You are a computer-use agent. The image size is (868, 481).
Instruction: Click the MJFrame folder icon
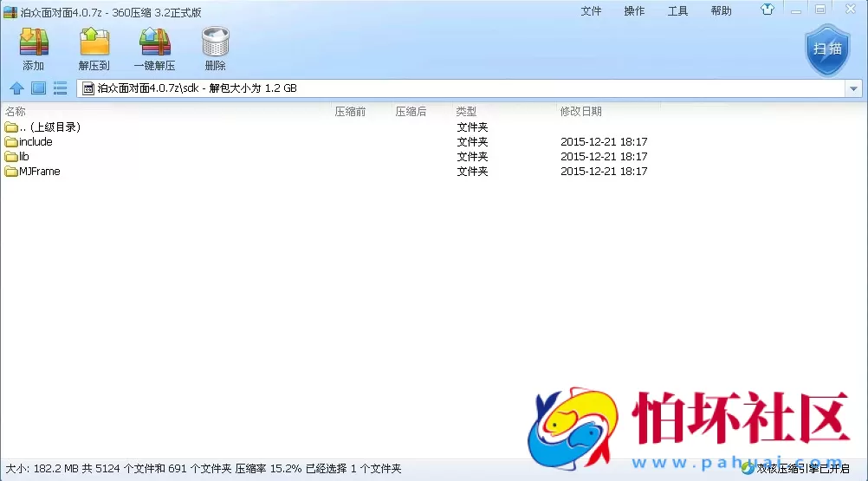point(10,172)
